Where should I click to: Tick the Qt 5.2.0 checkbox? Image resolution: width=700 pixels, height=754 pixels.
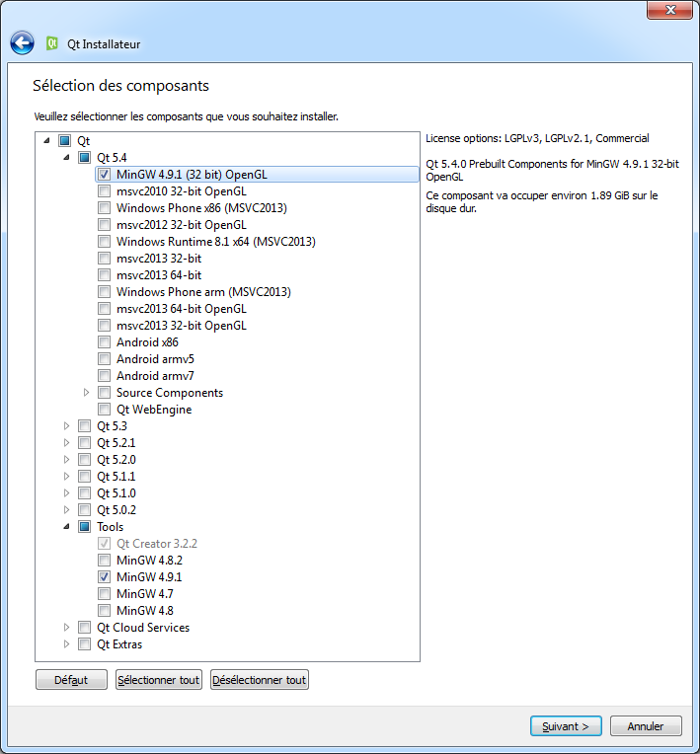click(x=84, y=460)
